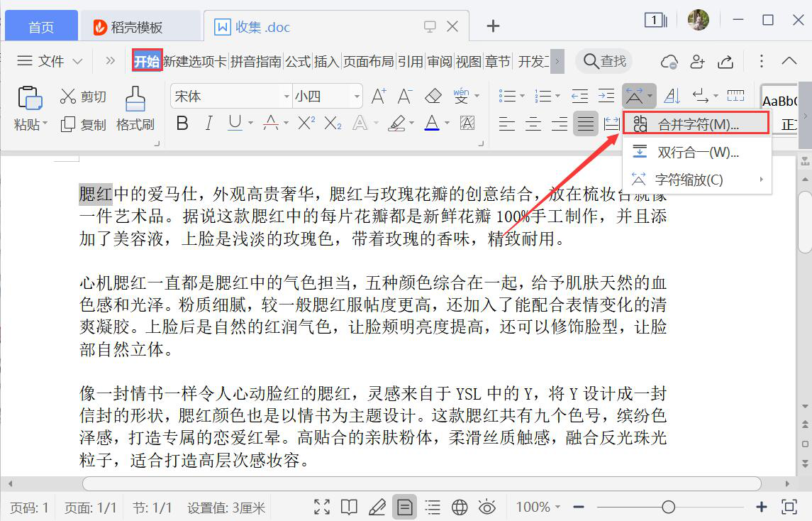
Task: Decrease paragraph indent
Action: [579, 96]
